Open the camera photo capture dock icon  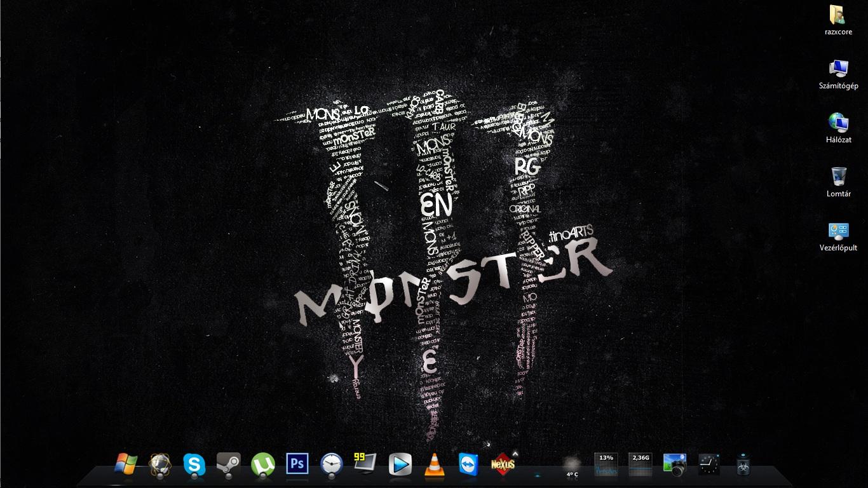[x=675, y=464]
